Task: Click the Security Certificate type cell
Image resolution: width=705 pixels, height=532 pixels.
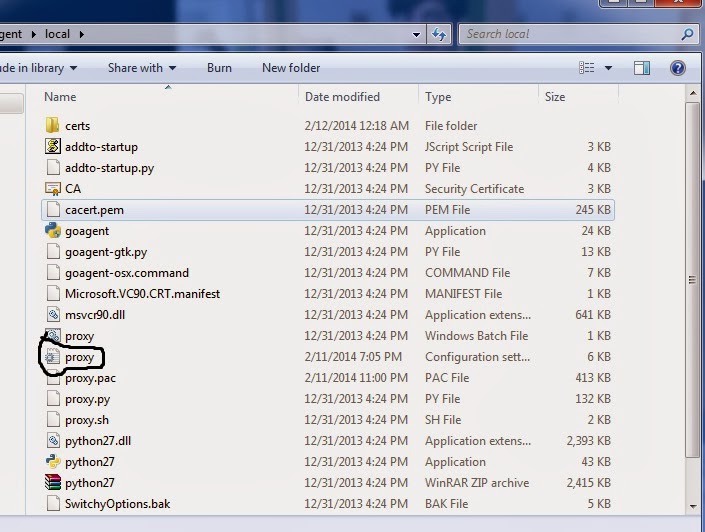Action: 474,189
